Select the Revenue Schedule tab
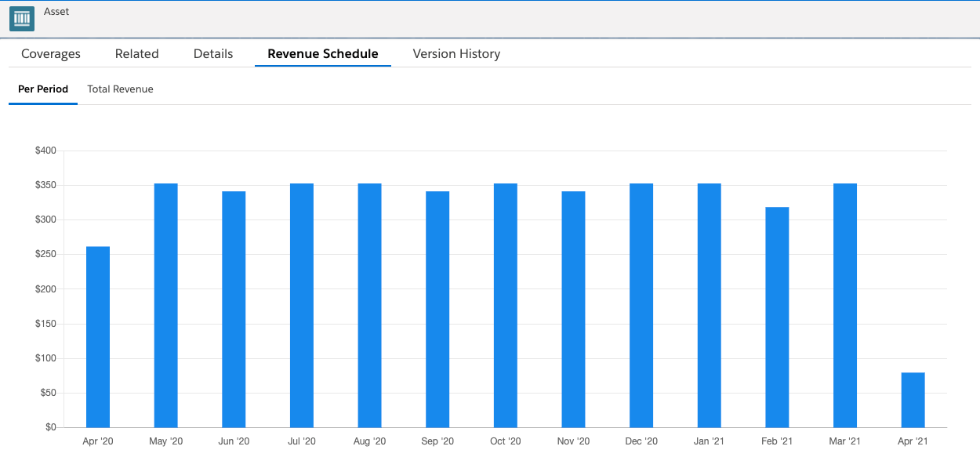Viewport: 980px width, 468px height. 323,54
